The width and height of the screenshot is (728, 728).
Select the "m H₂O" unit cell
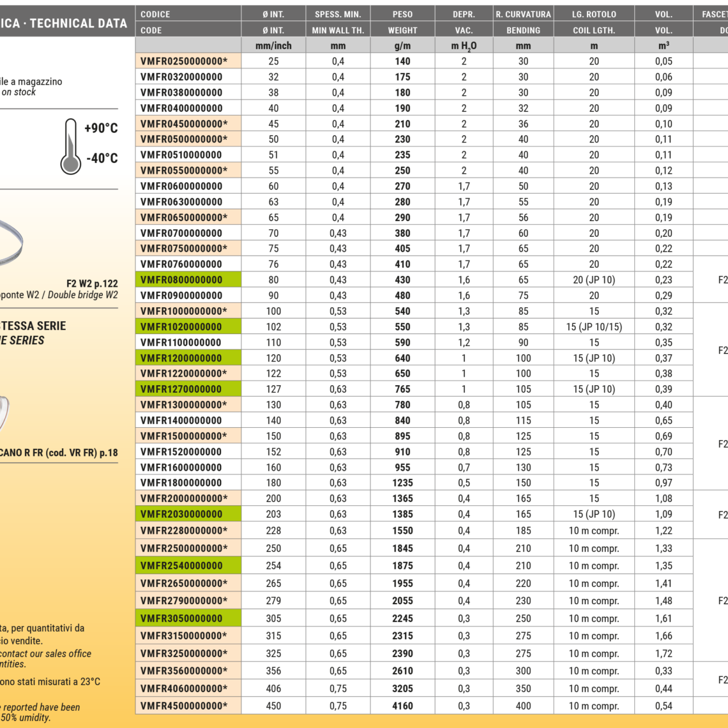464,45
